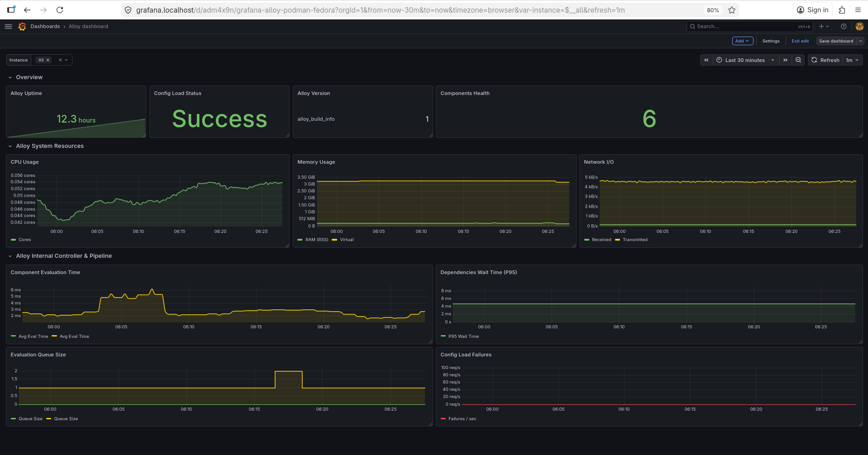Click the browser forward arrow
868x455 pixels.
tap(43, 10)
